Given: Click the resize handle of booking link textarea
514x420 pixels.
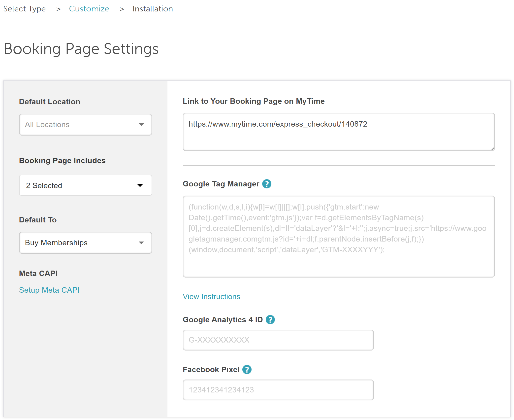Looking at the screenshot, I should point(492,148).
